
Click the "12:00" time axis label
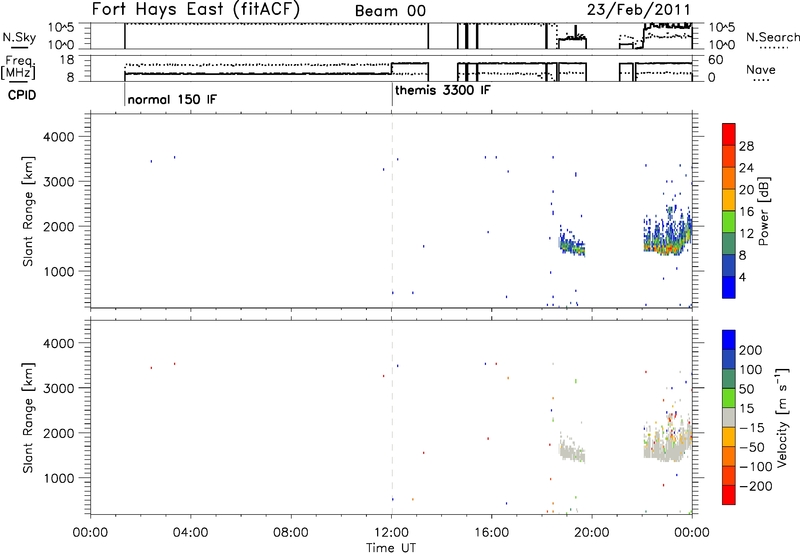[x=391, y=533]
